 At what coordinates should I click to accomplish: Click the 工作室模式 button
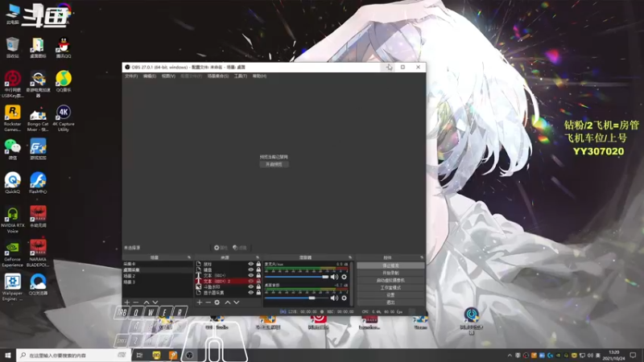(390, 288)
